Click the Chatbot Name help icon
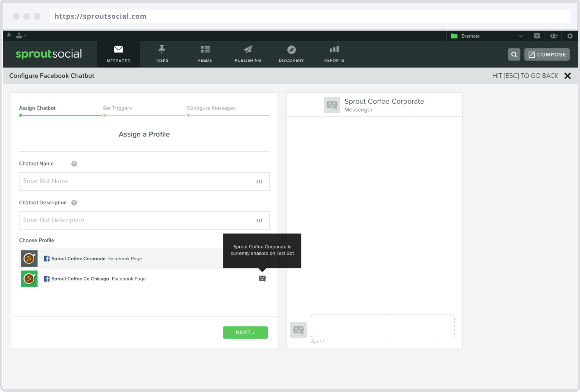The width and height of the screenshot is (580, 392). tap(74, 164)
